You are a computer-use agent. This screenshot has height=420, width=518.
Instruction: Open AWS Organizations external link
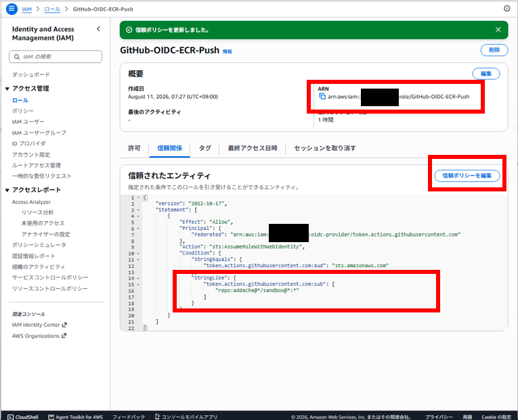tap(39, 336)
